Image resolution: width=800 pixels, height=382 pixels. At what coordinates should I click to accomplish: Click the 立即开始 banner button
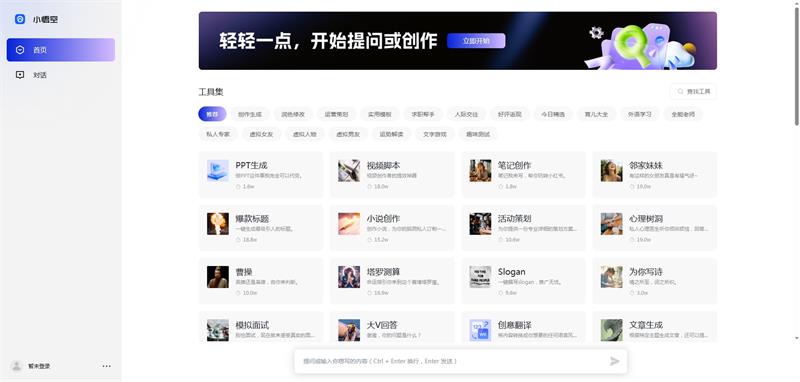pos(476,41)
